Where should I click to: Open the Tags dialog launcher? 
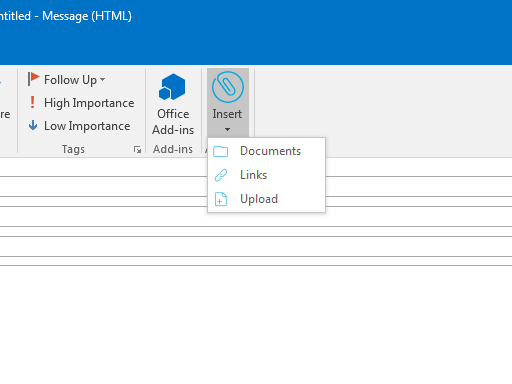tap(137, 149)
